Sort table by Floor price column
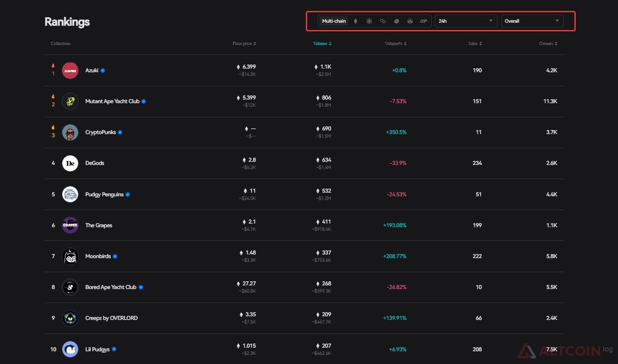Viewport: 618px width, 364px height. click(244, 44)
